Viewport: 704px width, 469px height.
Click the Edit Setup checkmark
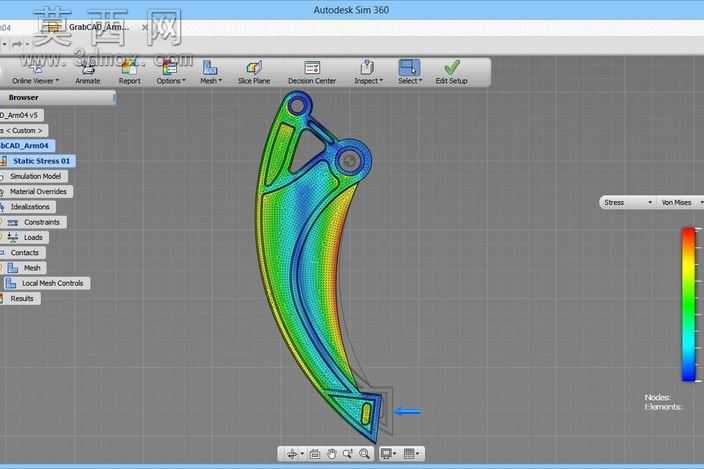(x=452, y=68)
